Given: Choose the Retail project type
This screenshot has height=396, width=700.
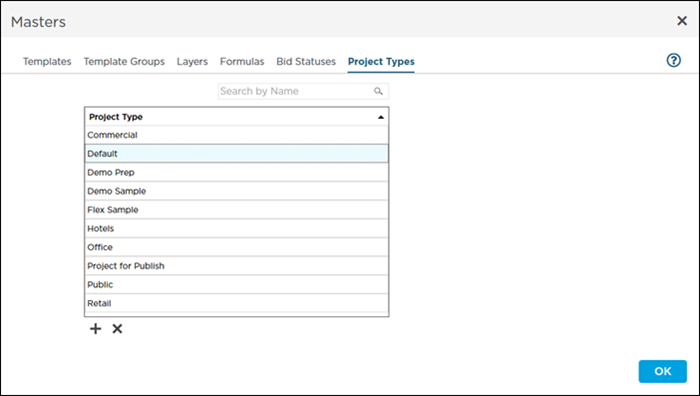Looking at the screenshot, I should tap(237, 304).
